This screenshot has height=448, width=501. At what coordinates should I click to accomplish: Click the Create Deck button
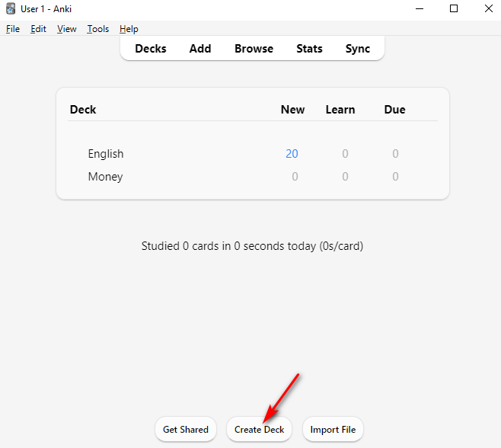tap(259, 430)
